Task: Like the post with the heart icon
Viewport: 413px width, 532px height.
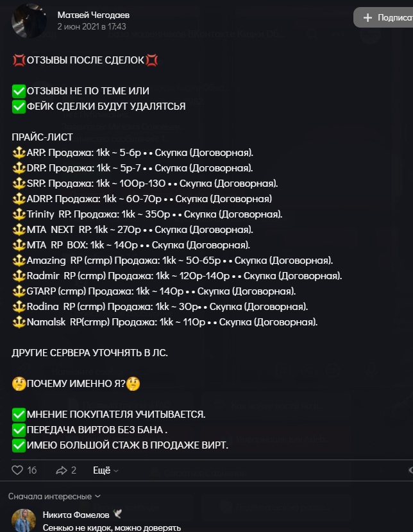Action: tap(18, 470)
